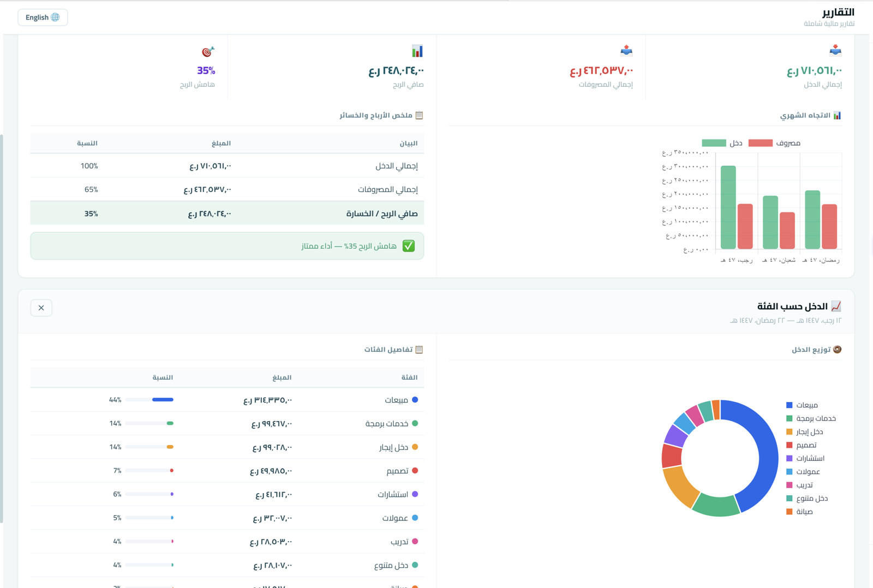Click the المبلغ column header in categories table

tap(282, 377)
